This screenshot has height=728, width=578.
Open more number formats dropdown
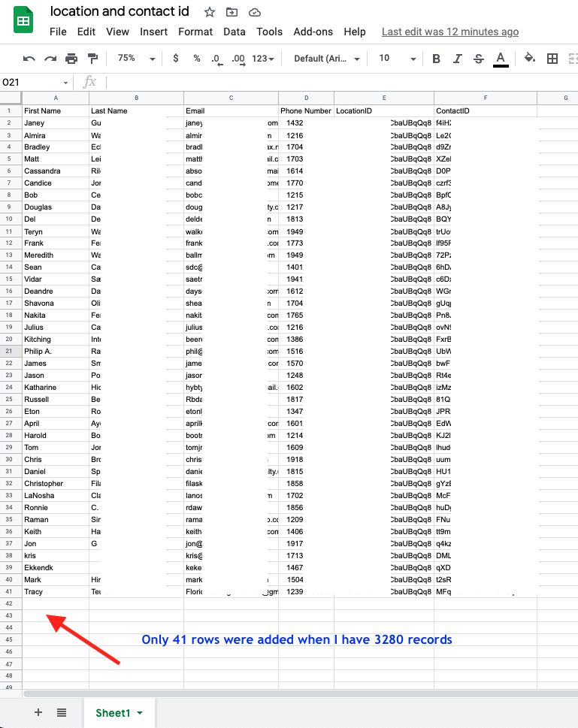pyautogui.click(x=263, y=59)
